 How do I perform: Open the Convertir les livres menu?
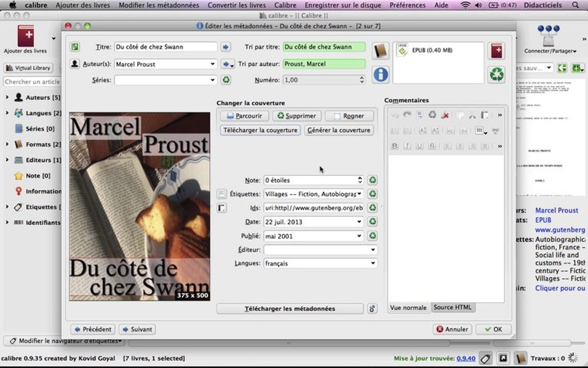[237, 5]
